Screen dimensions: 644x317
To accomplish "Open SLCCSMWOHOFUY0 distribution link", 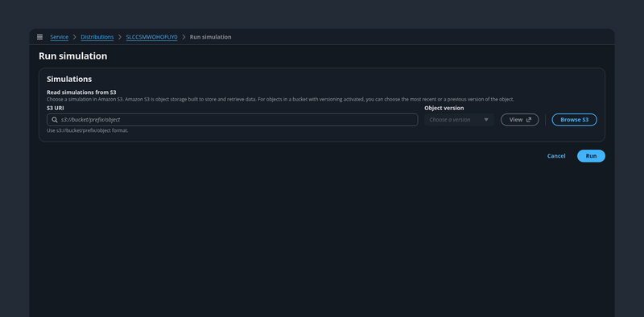I will (x=151, y=37).
